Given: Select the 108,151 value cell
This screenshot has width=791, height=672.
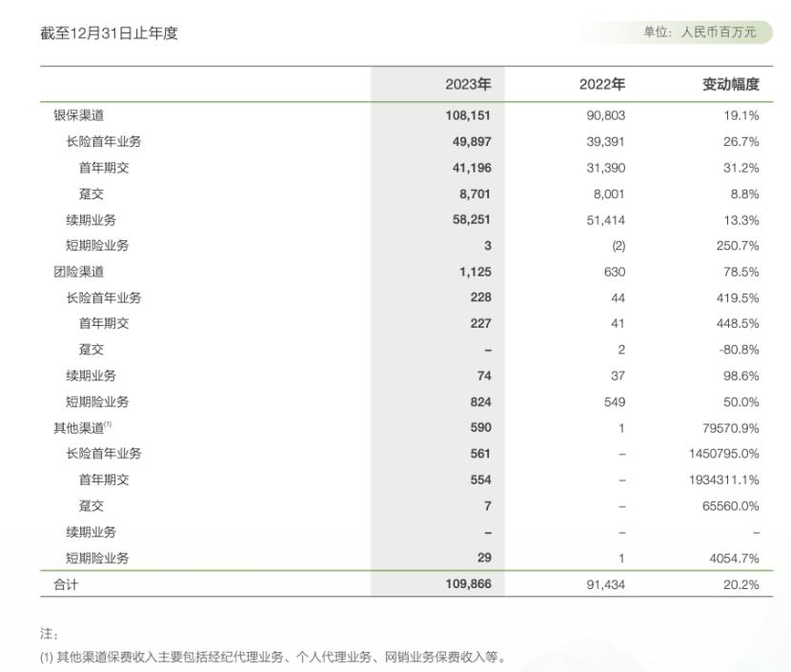Looking at the screenshot, I should (x=468, y=116).
